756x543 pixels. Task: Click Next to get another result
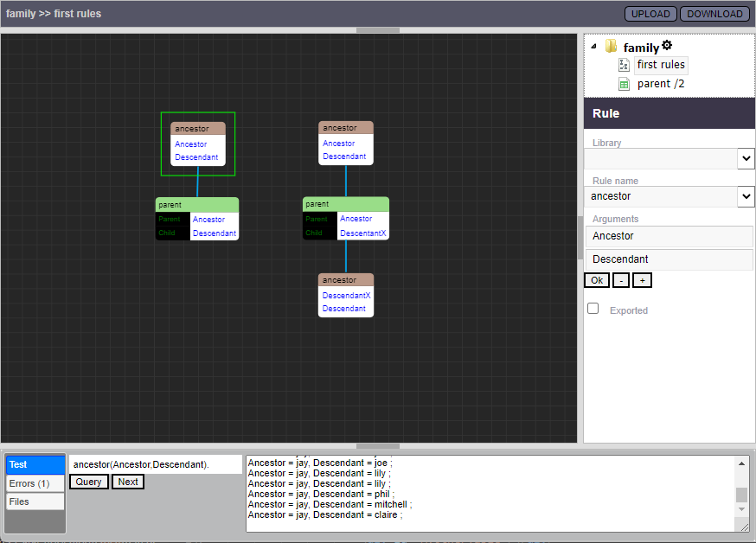[x=128, y=482]
